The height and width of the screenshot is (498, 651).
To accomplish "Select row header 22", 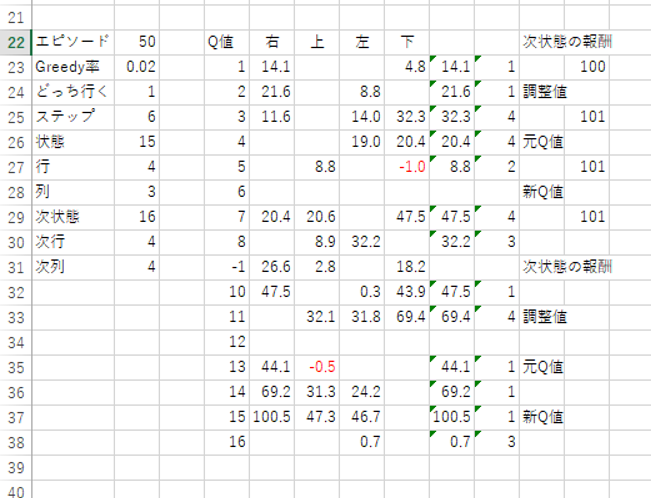I will pos(16,42).
